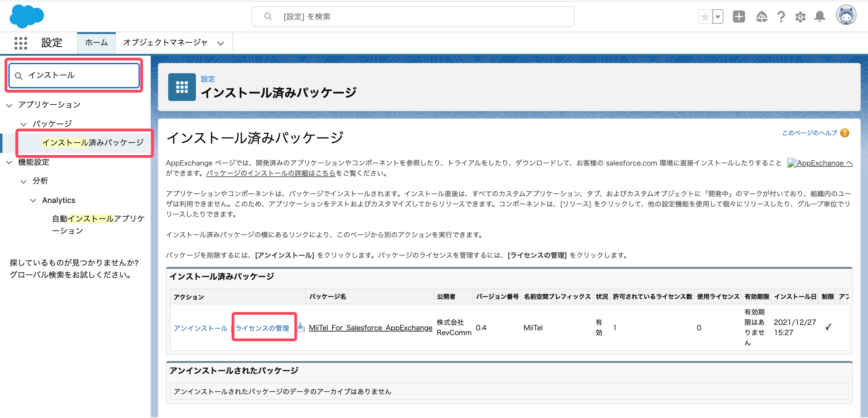
Task: Click the global search magnifier icon
Action: 268,17
